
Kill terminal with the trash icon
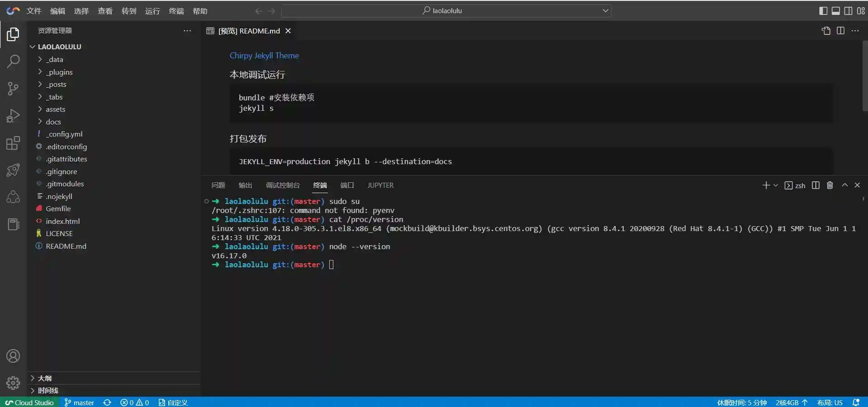[x=830, y=185]
